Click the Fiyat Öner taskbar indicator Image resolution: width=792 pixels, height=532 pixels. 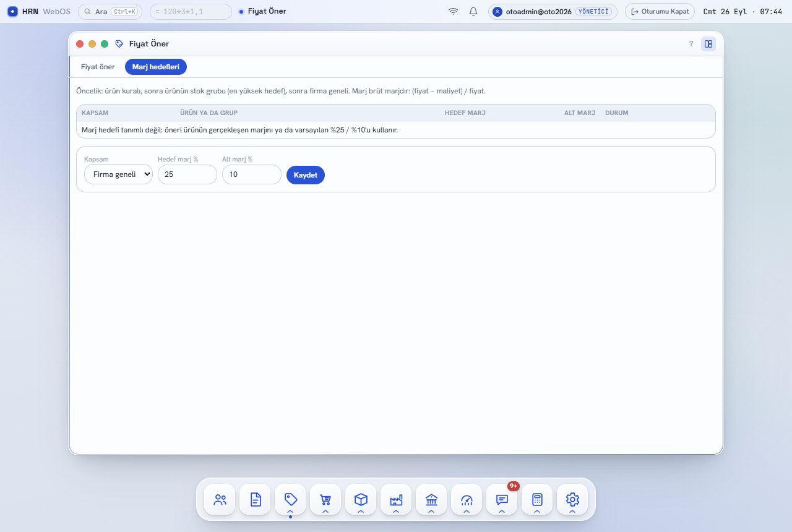(x=262, y=11)
